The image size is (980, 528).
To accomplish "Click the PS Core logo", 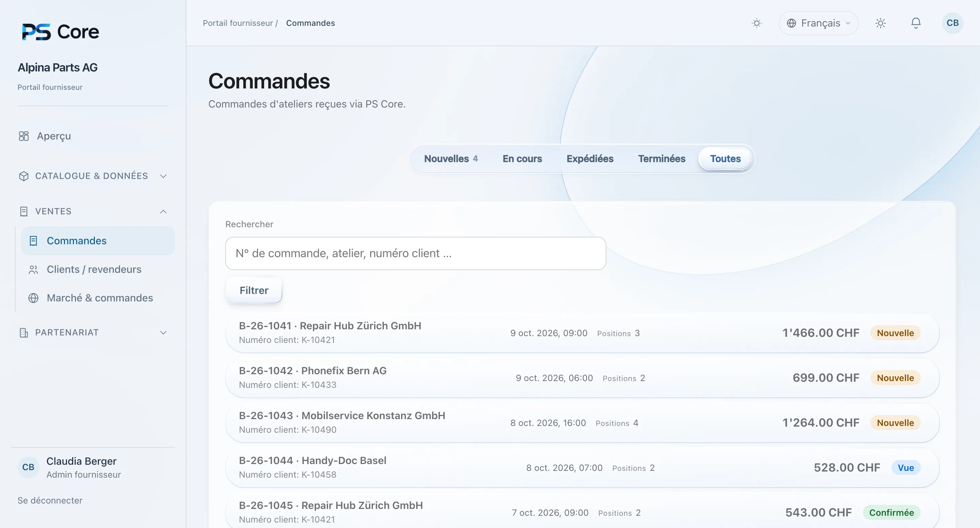I will point(61,32).
